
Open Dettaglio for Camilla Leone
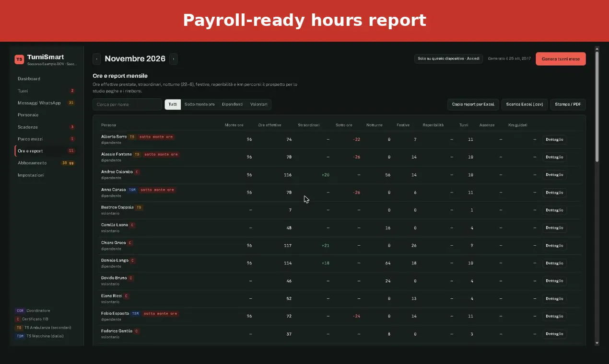(554, 228)
